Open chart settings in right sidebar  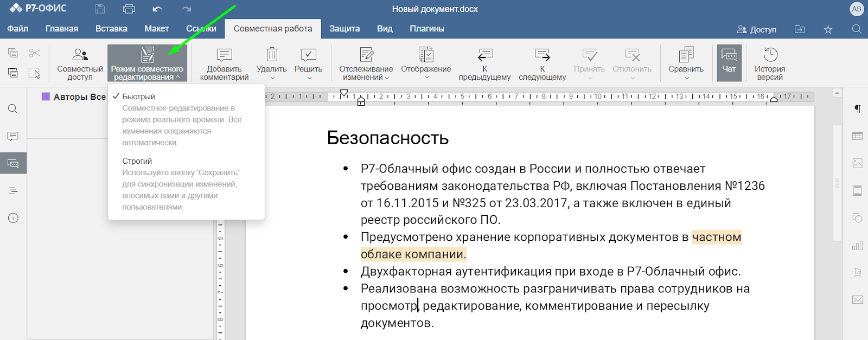tap(857, 245)
